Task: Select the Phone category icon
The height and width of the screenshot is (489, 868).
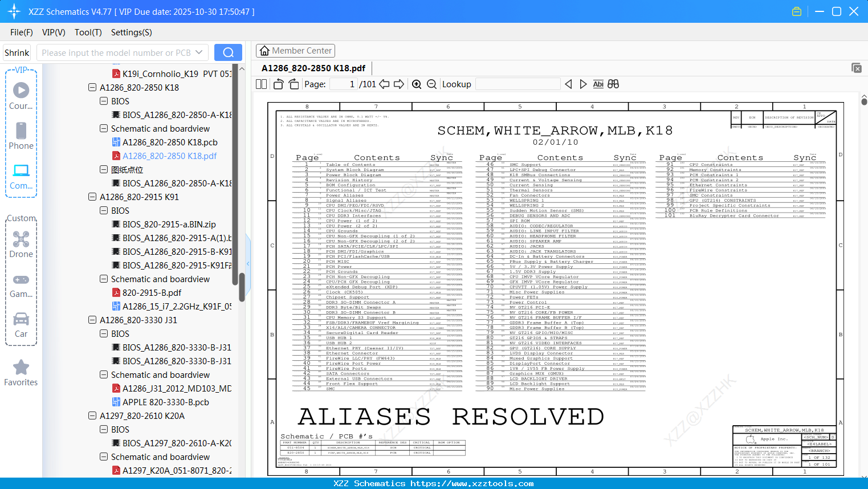Action: pyautogui.click(x=21, y=136)
